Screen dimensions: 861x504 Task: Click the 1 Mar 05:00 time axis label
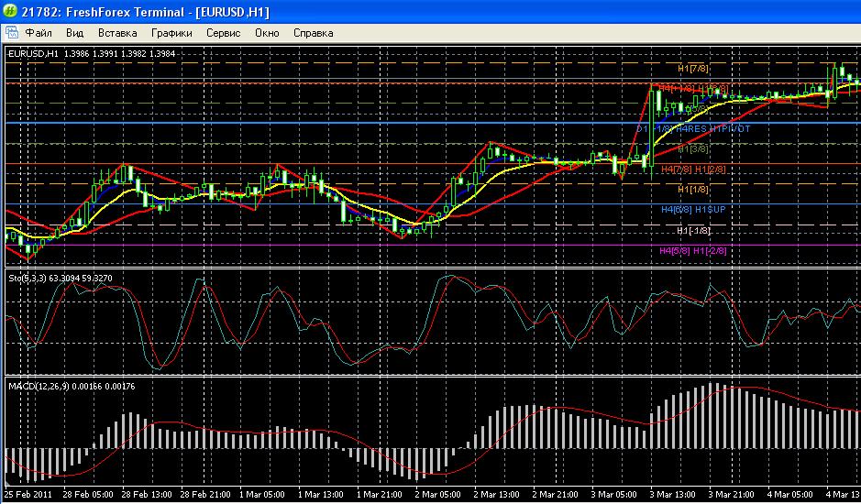click(x=262, y=494)
